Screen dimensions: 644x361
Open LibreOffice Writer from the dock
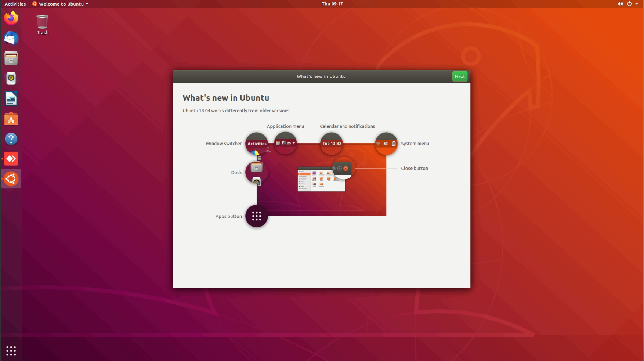[x=11, y=98]
